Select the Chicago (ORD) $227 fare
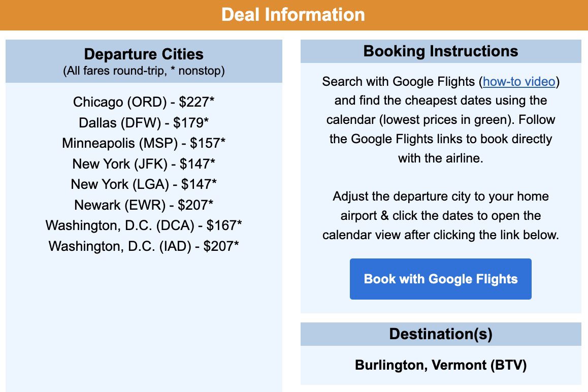The image size is (588, 392). 144,102
